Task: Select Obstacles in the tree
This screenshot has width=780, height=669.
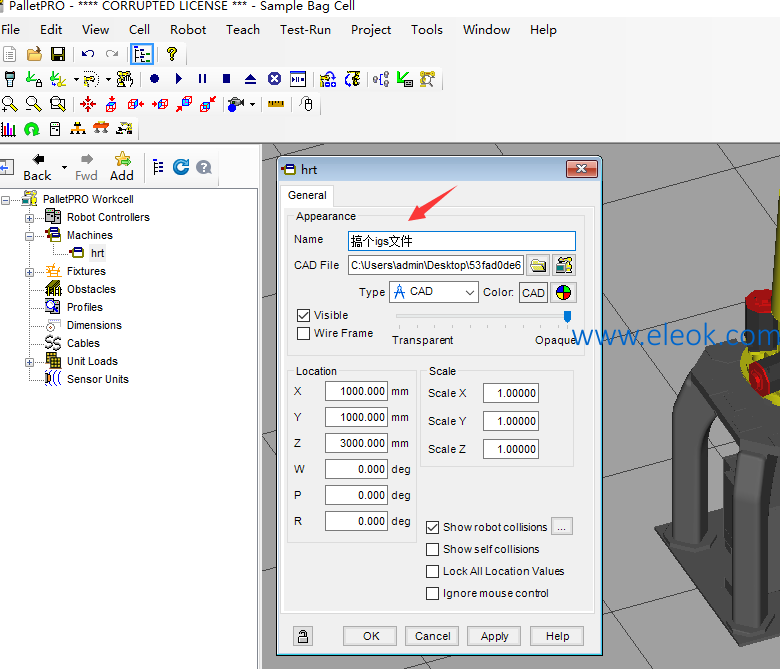Action: [91, 289]
